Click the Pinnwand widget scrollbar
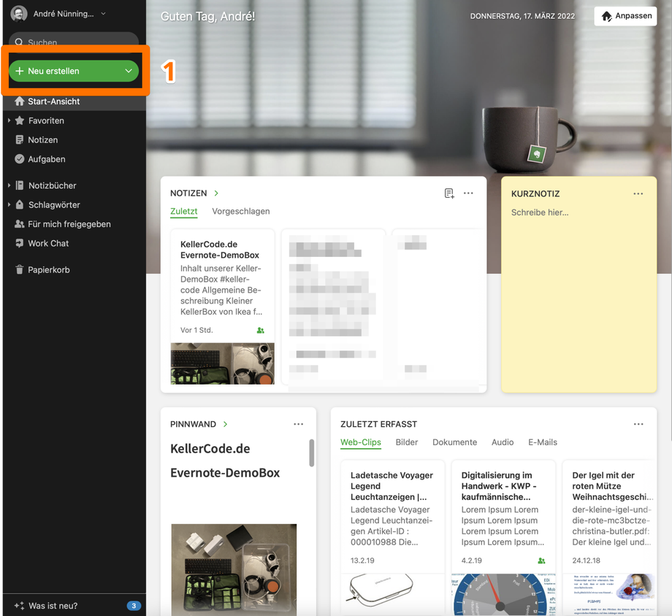This screenshot has width=672, height=616. (x=312, y=453)
